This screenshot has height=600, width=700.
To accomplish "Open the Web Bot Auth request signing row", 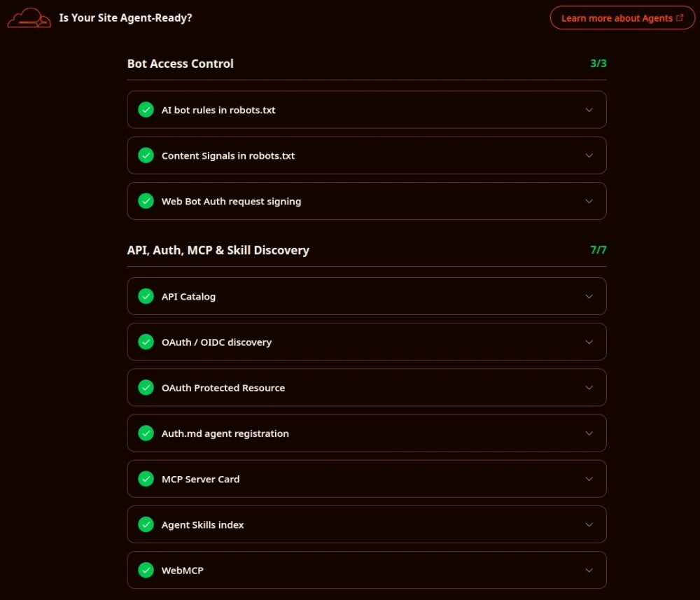I will (x=367, y=201).
